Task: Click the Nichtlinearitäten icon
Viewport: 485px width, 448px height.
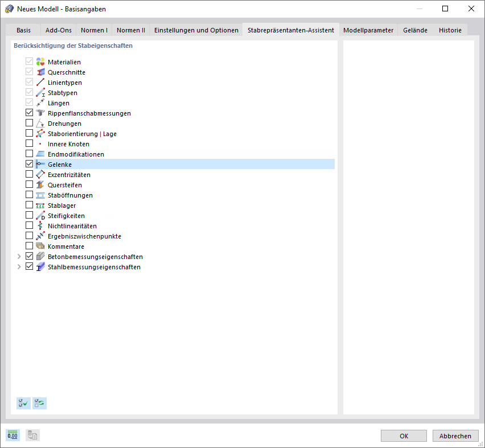Action: [x=40, y=225]
